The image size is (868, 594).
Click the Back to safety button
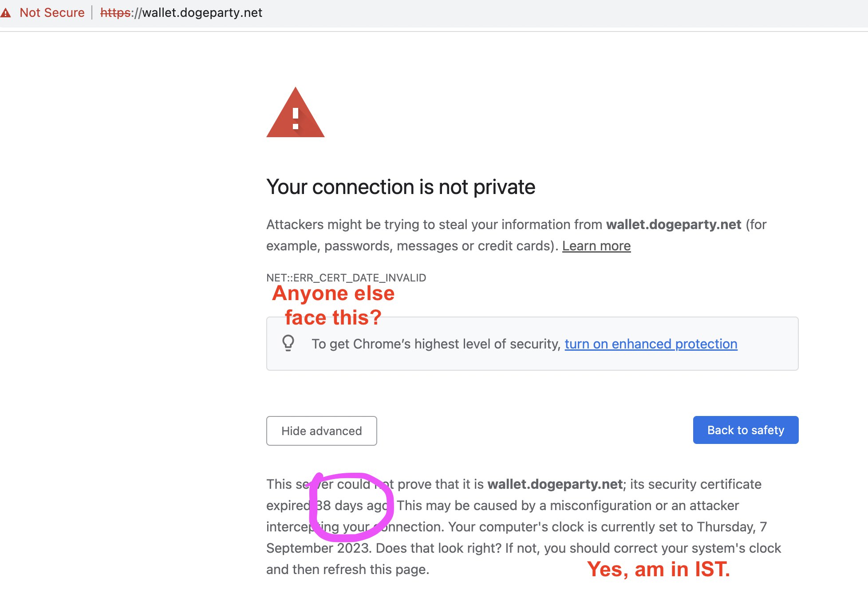pos(746,430)
